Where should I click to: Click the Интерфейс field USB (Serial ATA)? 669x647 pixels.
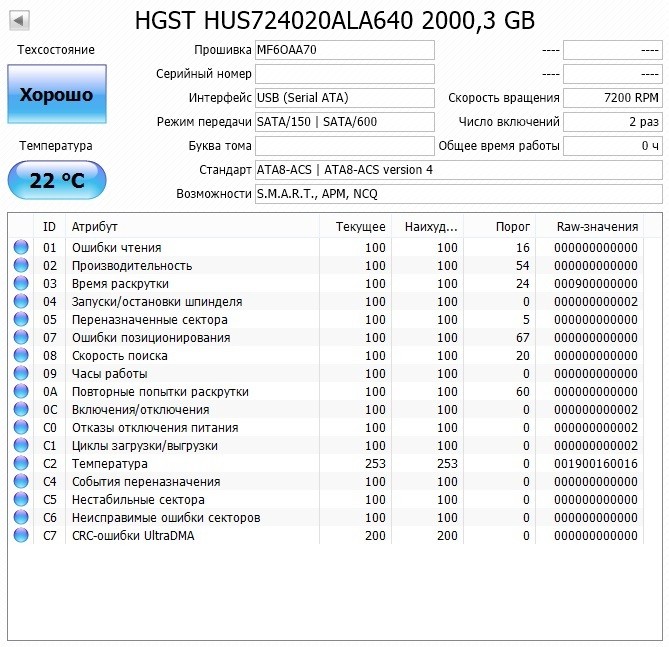click(x=345, y=98)
